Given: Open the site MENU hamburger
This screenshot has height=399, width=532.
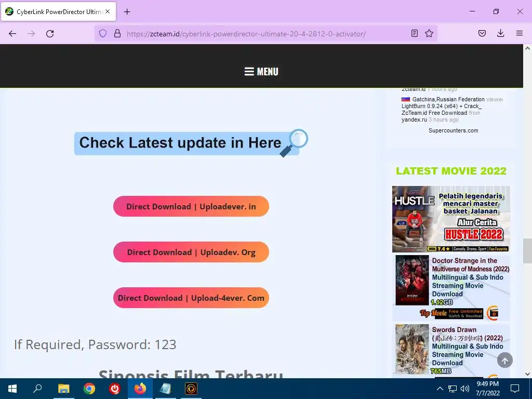Looking at the screenshot, I should point(261,72).
